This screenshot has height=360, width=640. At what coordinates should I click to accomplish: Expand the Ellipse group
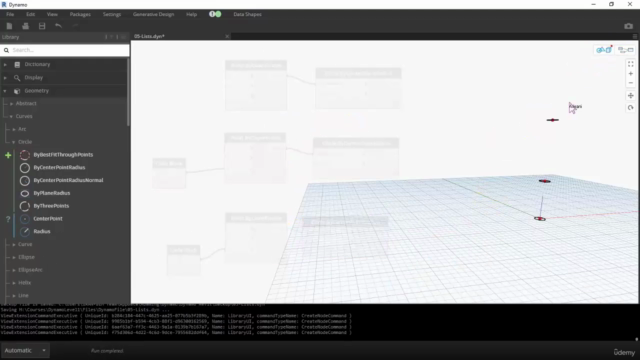[14, 257]
